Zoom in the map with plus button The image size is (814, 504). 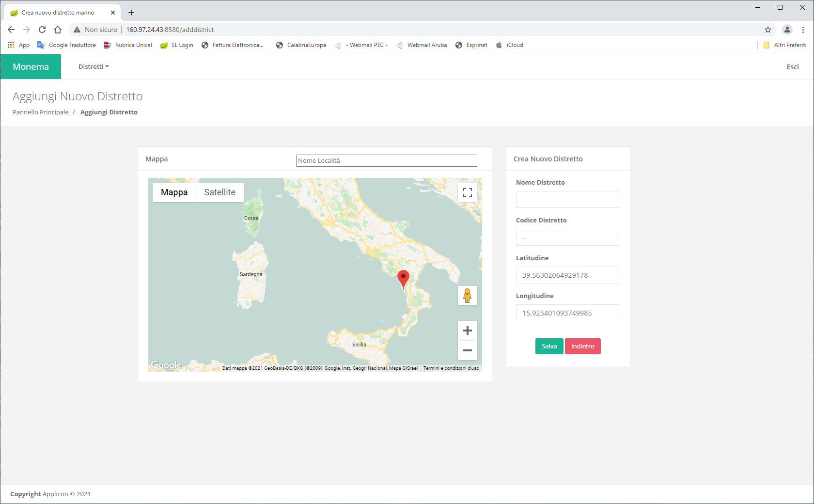click(467, 331)
